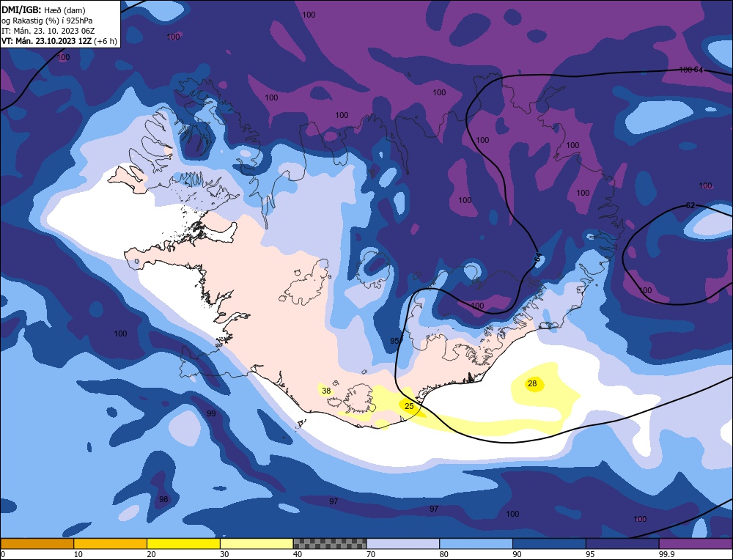This screenshot has width=733, height=560.
Task: Click the dark orange 0–10 legend swatch
Action: (x=37, y=544)
